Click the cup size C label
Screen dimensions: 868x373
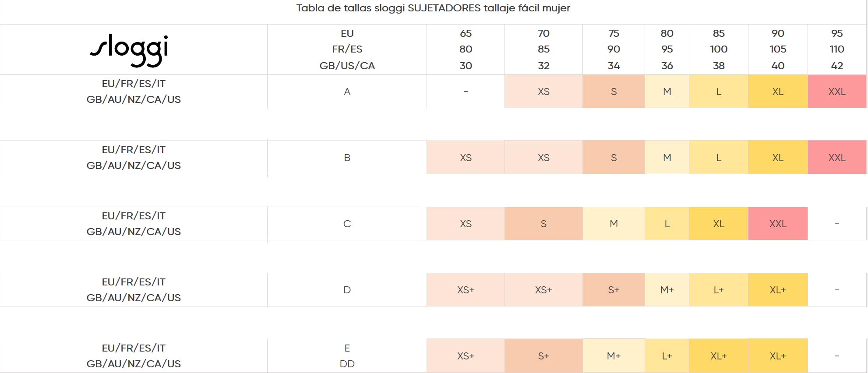(x=347, y=224)
